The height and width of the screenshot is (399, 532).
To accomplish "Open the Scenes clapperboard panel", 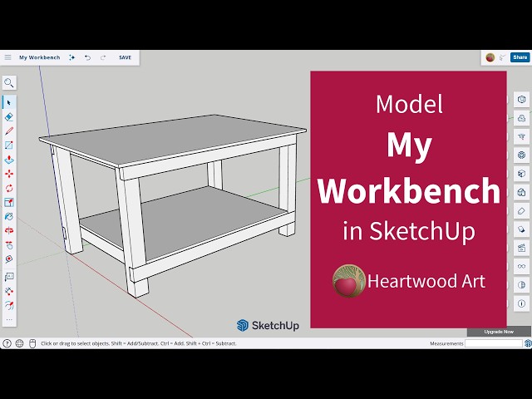I will (x=521, y=248).
